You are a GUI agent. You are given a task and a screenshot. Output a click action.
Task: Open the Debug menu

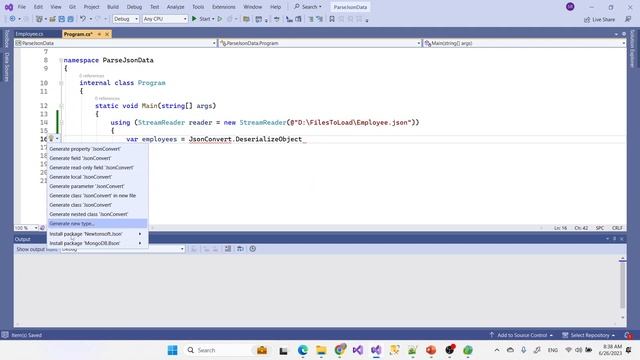coord(134,7)
